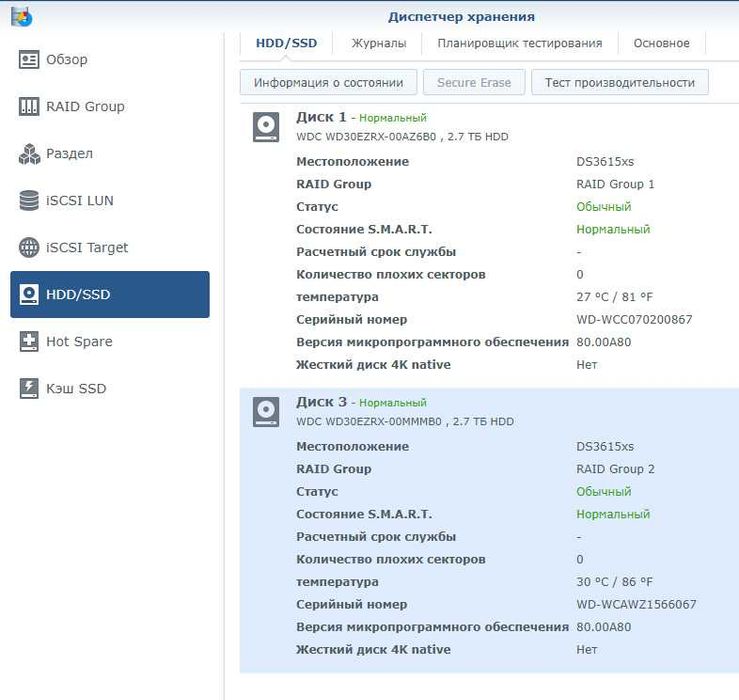Click serial number WD-WCAWZ1566067

pos(636,604)
